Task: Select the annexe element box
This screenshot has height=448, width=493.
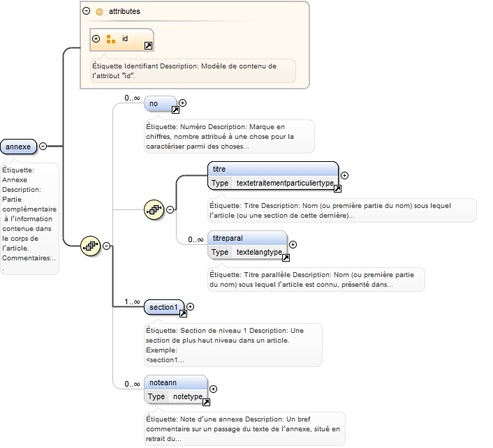Action: (19, 147)
